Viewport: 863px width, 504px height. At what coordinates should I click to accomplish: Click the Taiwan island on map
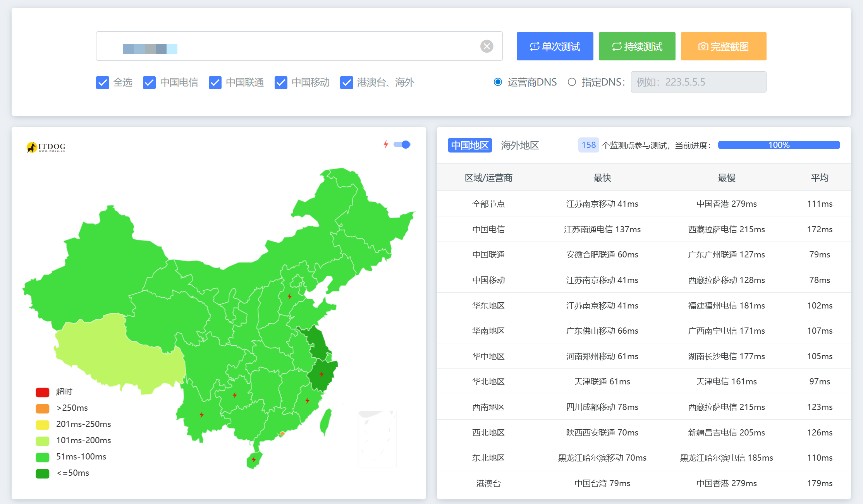pyautogui.click(x=326, y=422)
